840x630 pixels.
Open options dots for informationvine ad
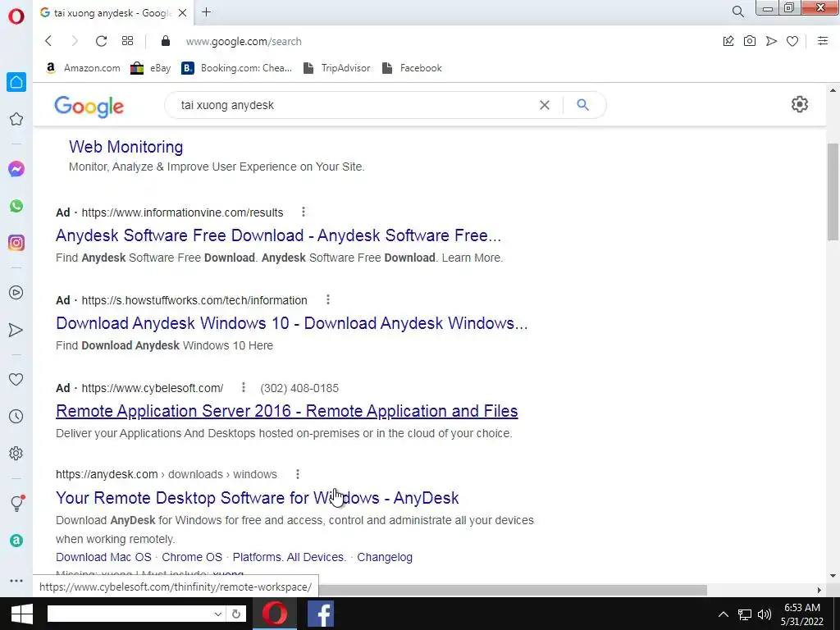[304, 212]
